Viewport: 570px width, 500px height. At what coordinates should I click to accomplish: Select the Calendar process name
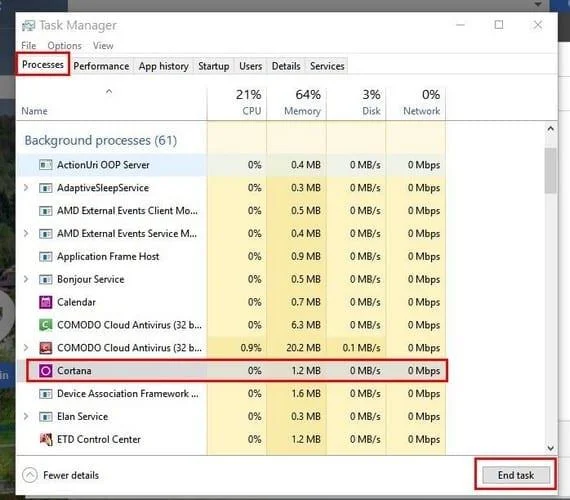(x=76, y=302)
